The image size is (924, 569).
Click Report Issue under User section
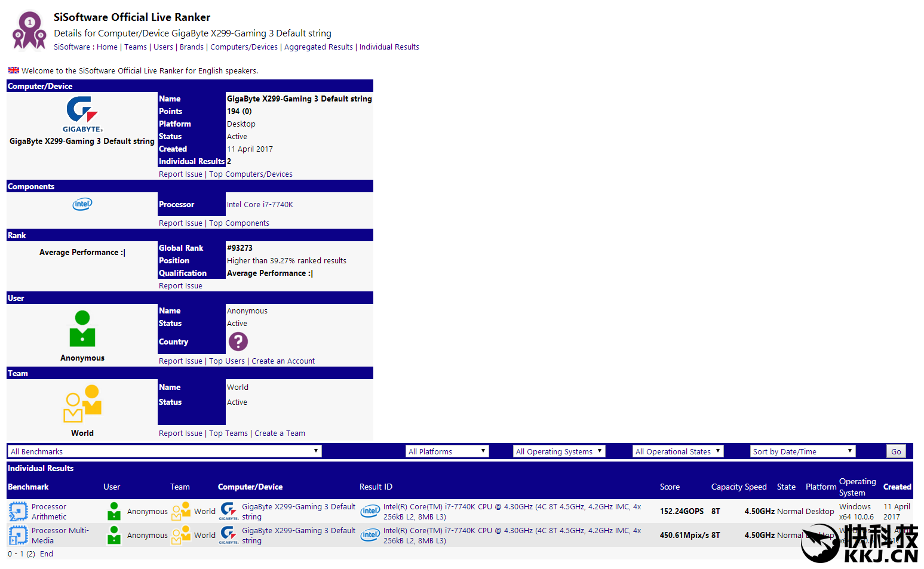coord(180,361)
